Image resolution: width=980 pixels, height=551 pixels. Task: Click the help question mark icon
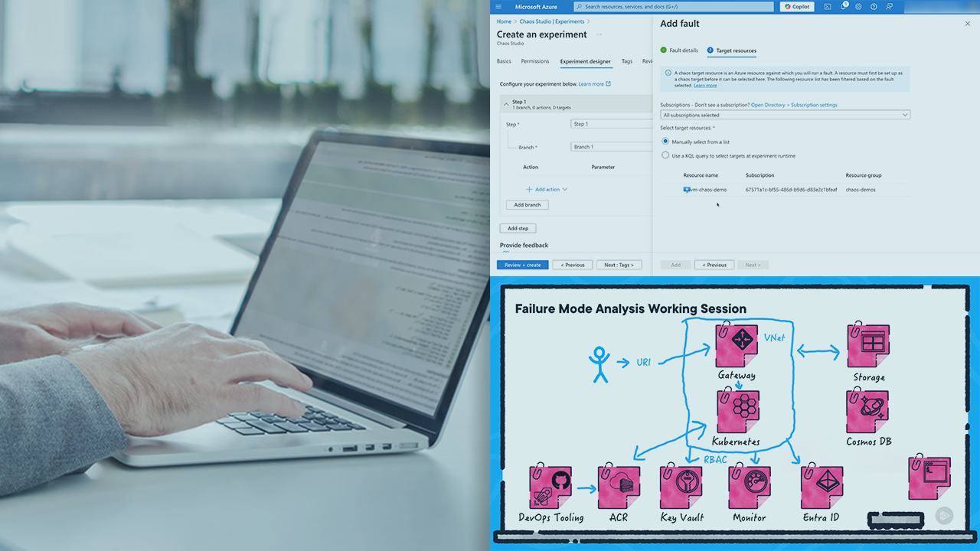point(874,7)
